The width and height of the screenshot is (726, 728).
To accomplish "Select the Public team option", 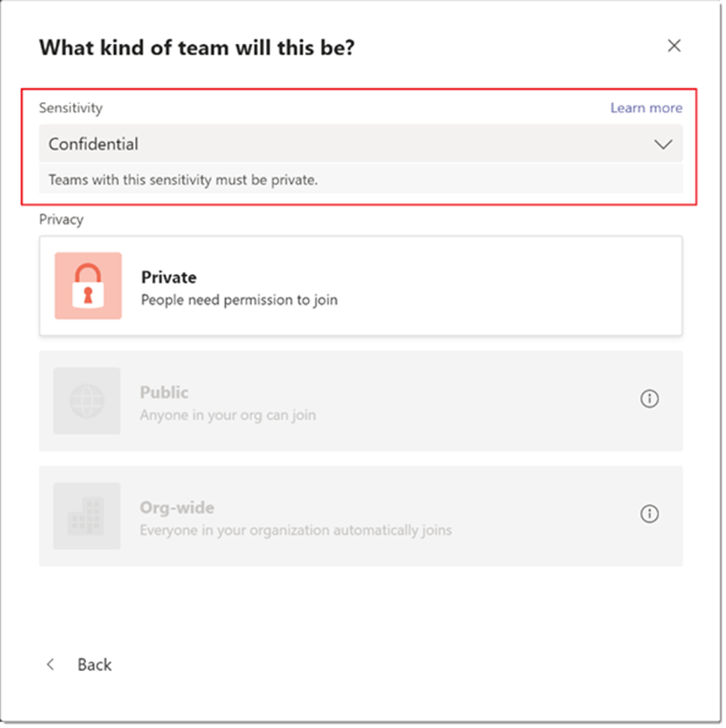I will click(362, 402).
